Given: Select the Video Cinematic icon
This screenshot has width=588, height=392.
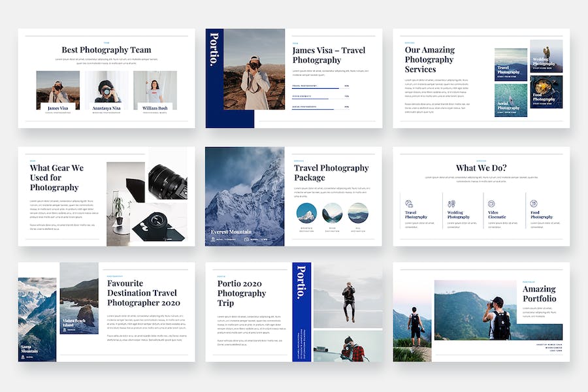Looking at the screenshot, I should coord(491,204).
